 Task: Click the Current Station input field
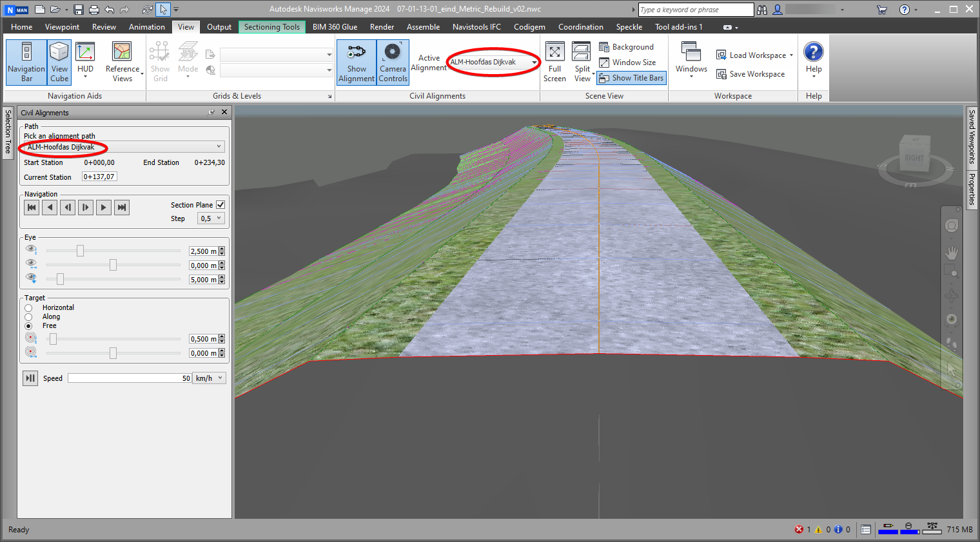(99, 177)
